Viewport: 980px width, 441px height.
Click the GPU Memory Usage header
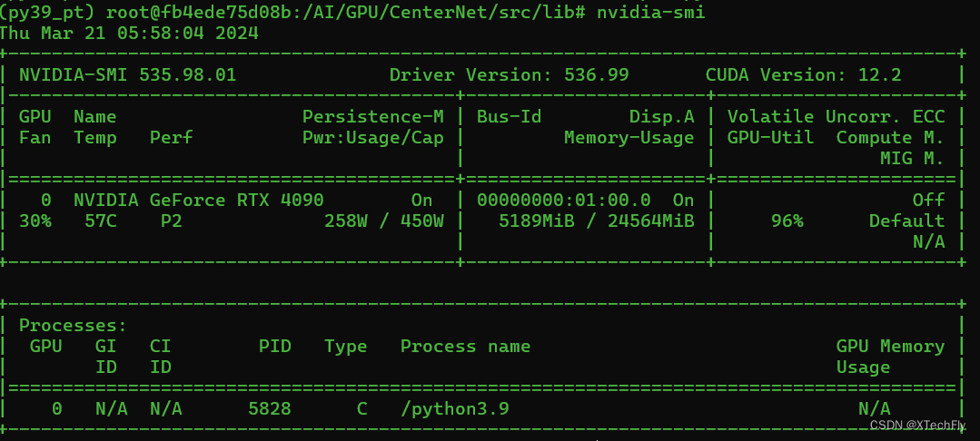890,357
